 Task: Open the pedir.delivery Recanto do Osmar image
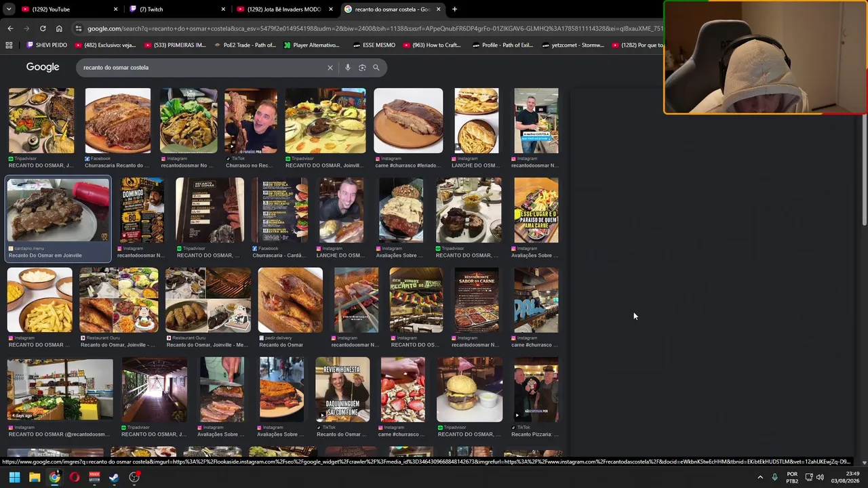click(290, 300)
